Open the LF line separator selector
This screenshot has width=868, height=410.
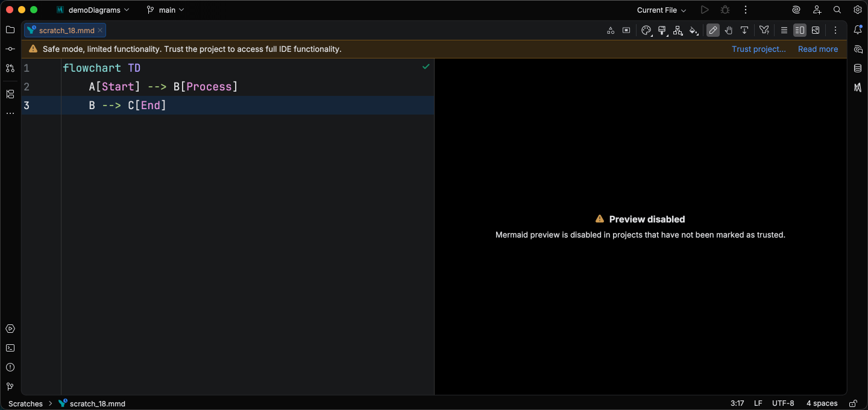tap(758, 403)
